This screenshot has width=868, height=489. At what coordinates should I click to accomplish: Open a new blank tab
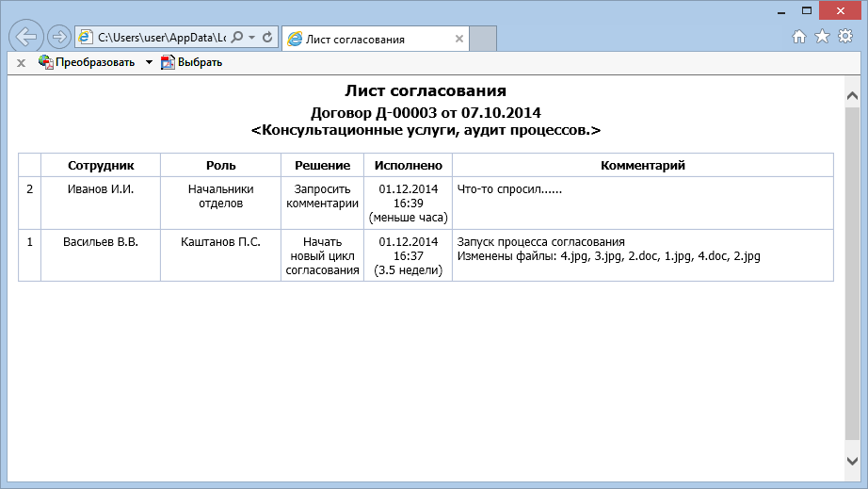(x=482, y=40)
